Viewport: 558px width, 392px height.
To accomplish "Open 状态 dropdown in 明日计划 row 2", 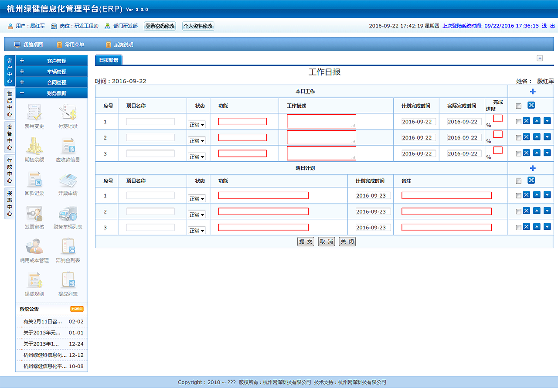I will coord(197,215).
